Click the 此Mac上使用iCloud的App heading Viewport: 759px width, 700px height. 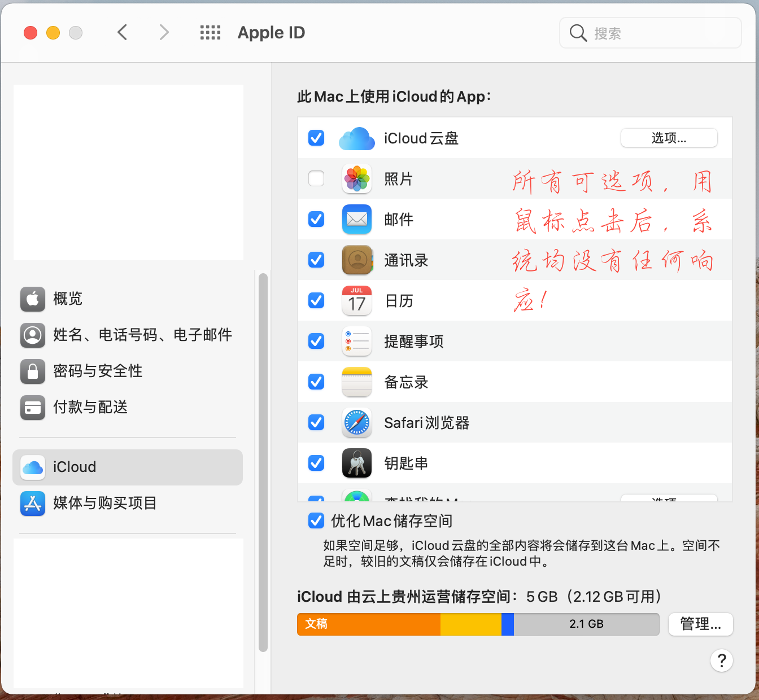394,97
